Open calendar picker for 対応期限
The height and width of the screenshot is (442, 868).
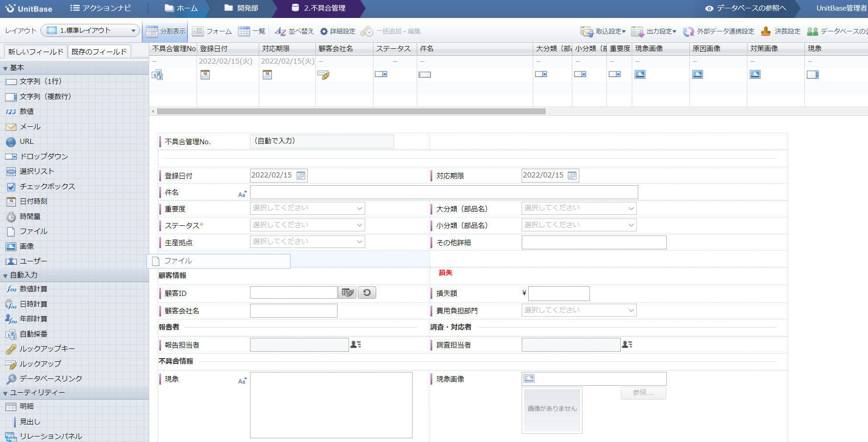coord(572,176)
